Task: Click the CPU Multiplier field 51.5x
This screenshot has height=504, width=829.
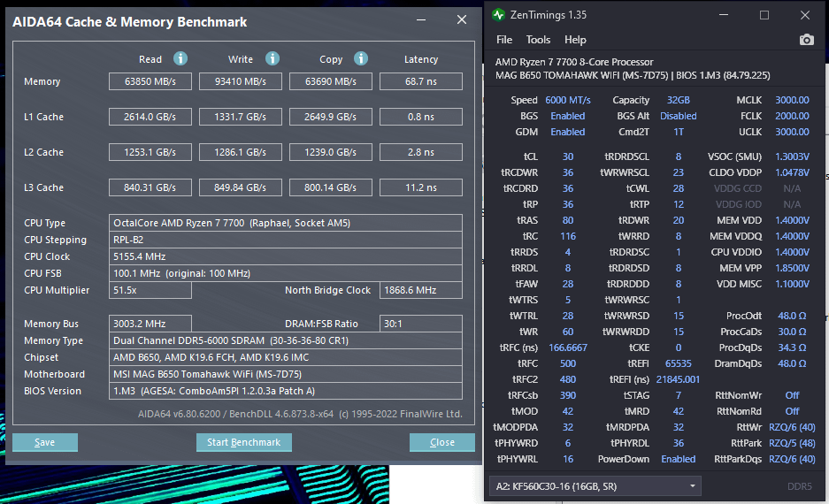Action: pos(150,290)
